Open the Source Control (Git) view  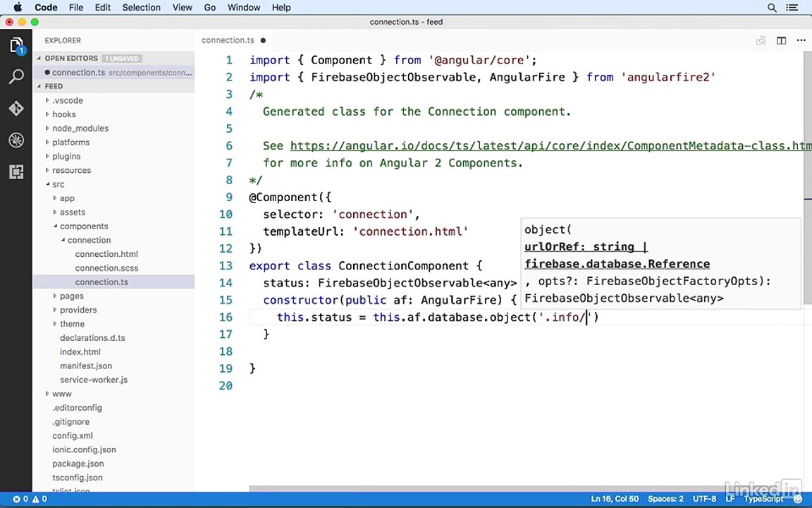16,109
